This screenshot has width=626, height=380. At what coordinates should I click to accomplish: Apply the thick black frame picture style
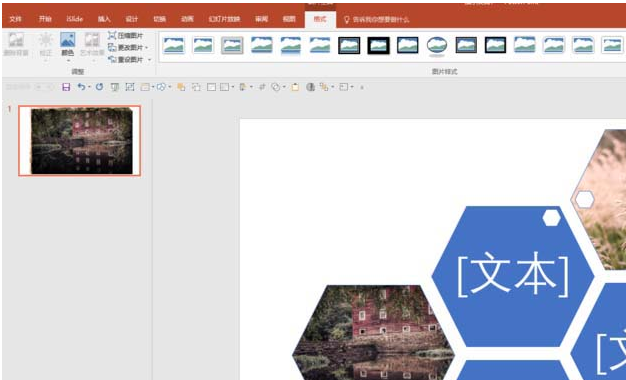coord(378,45)
